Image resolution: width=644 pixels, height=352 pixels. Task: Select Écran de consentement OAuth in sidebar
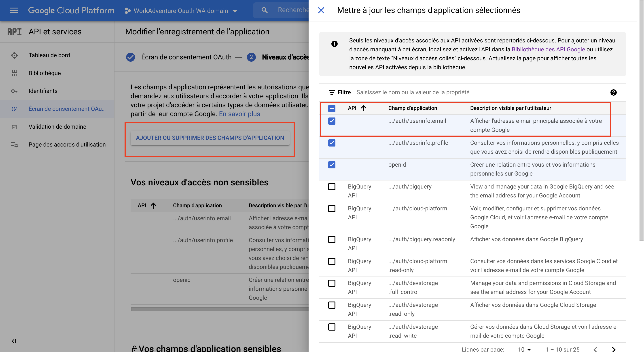tap(67, 109)
